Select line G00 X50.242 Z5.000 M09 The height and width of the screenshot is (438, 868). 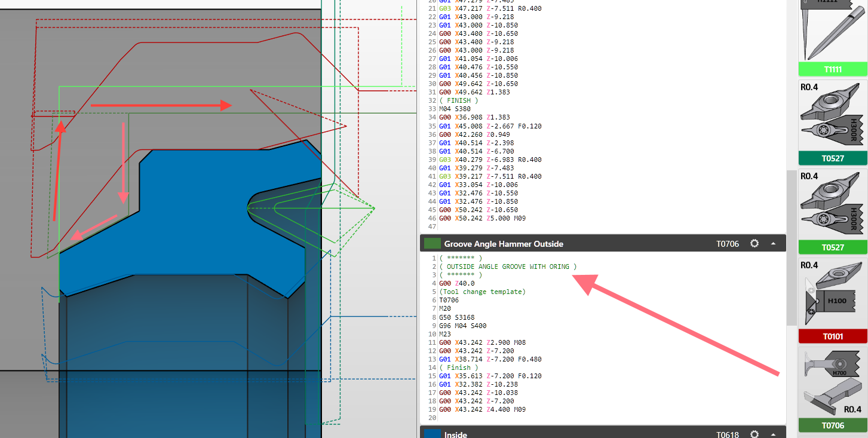pos(483,218)
